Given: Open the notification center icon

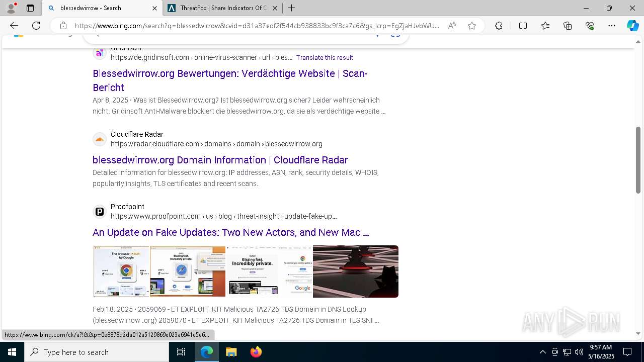Looking at the screenshot, I should tap(627, 352).
